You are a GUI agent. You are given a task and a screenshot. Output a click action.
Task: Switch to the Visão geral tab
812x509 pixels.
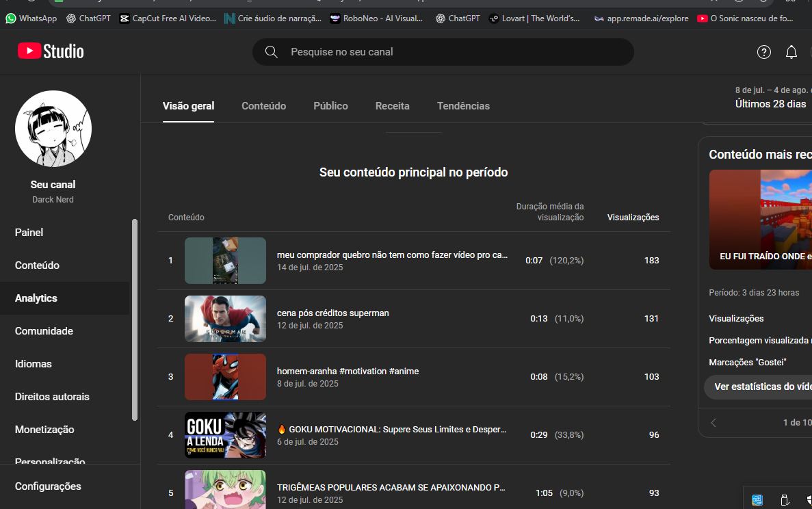pyautogui.click(x=189, y=105)
